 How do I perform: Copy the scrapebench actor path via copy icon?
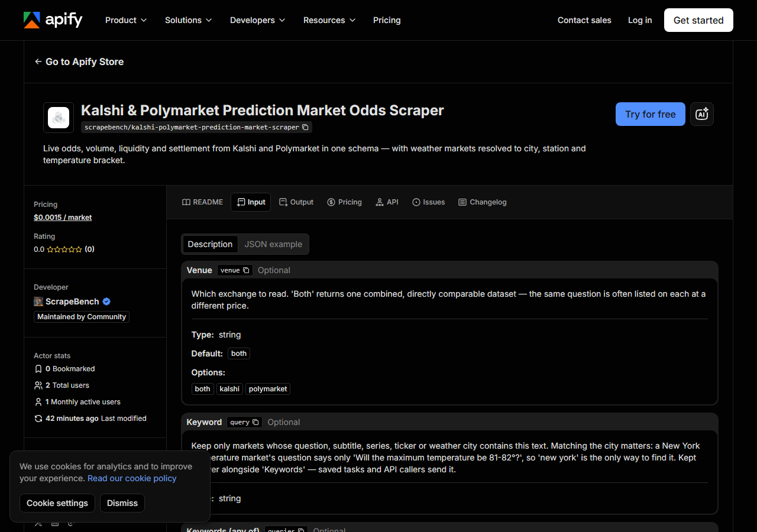click(x=305, y=127)
